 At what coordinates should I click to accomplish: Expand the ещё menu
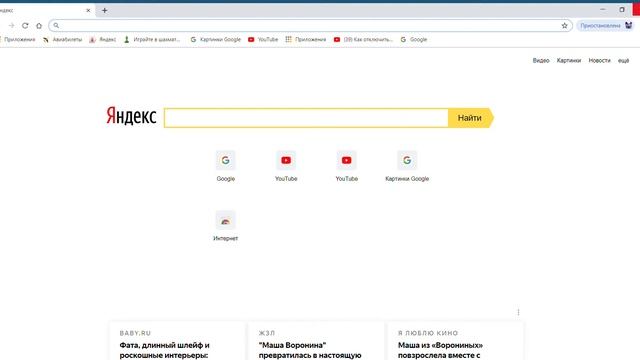623,60
